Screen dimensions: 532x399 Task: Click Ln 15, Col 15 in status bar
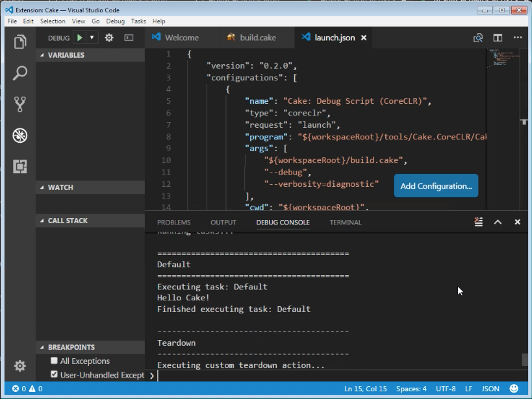click(x=366, y=389)
